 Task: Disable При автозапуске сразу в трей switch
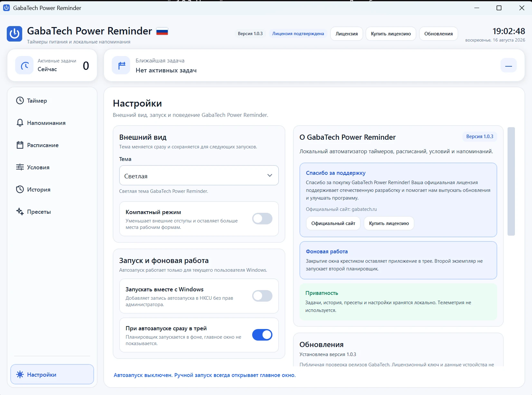[262, 335]
